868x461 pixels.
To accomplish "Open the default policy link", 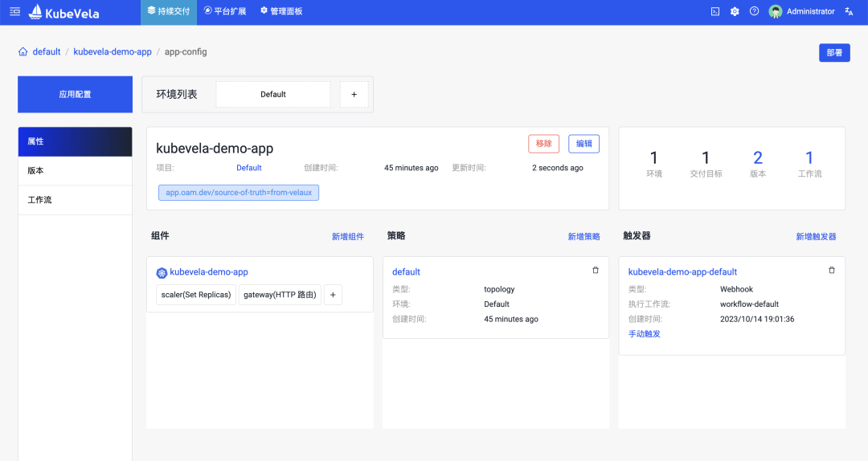I will 407,271.
